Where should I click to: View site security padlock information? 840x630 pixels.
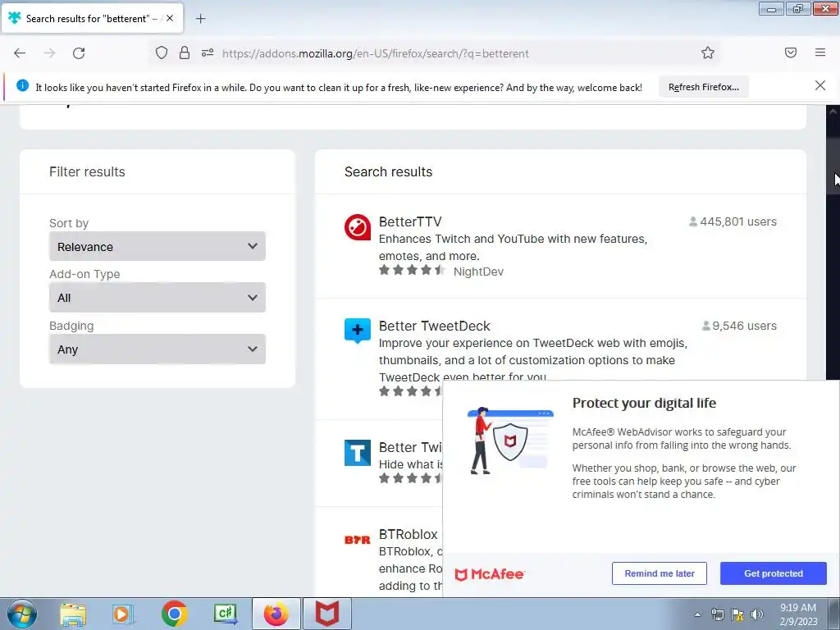coord(185,52)
